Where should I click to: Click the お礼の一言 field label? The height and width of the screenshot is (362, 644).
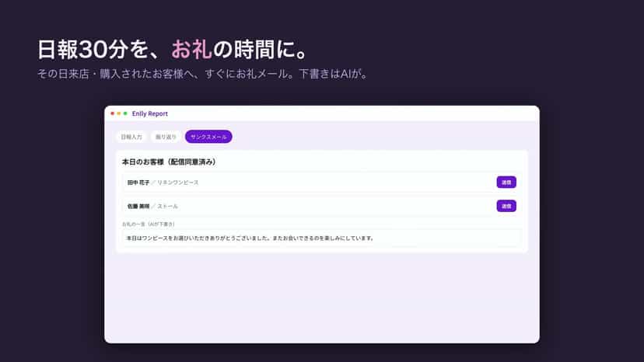pos(149,224)
